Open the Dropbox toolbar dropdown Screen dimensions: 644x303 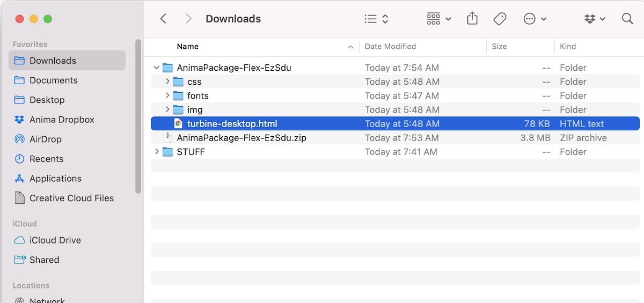click(595, 19)
